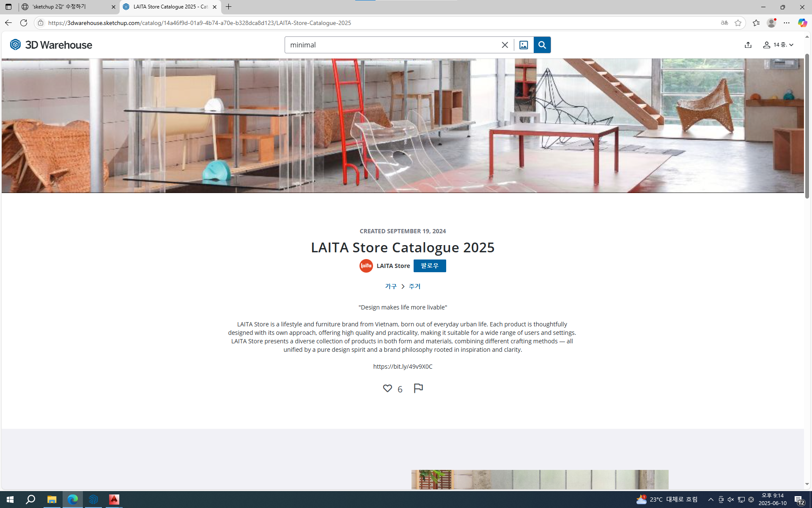Open a new browser tab
The image size is (812, 508).
[229, 7]
